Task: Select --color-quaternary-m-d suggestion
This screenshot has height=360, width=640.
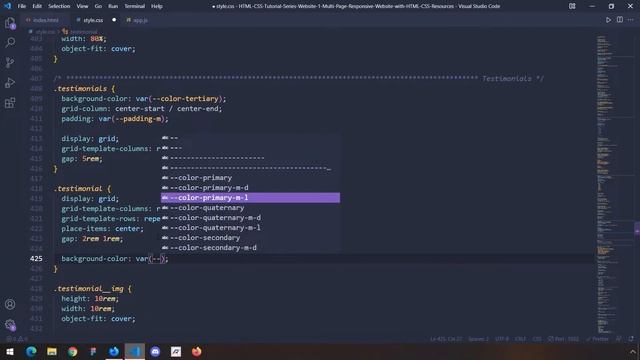Action: [x=250, y=218]
